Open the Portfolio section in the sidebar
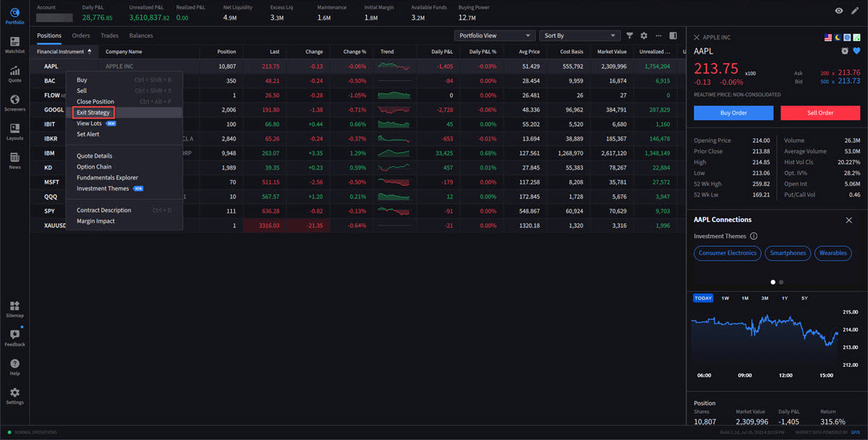 pos(14,16)
